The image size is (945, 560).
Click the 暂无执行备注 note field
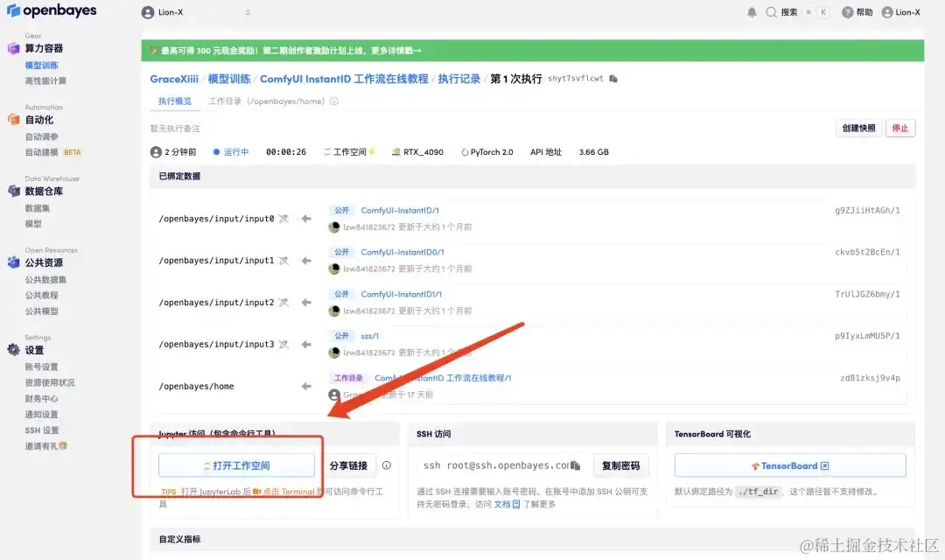175,129
